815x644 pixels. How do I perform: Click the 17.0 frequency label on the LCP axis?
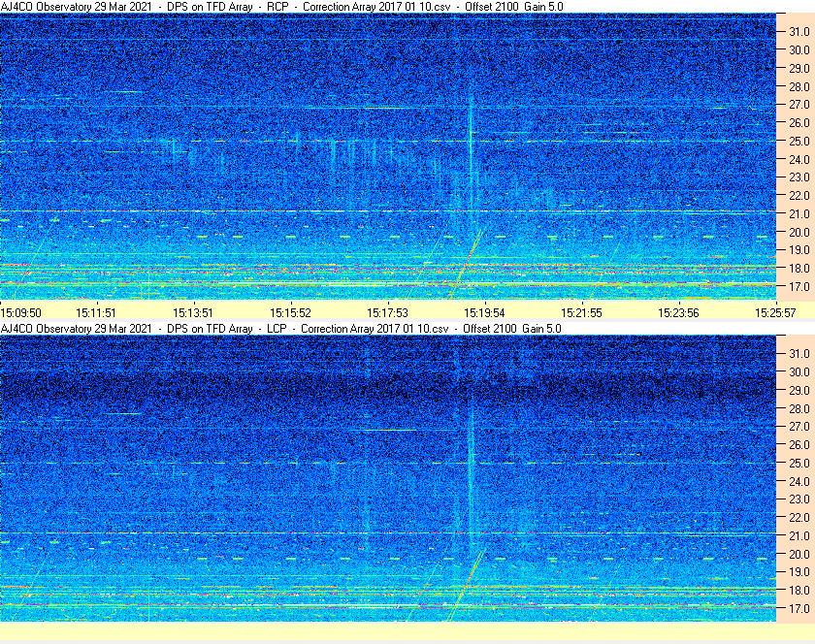pos(799,608)
